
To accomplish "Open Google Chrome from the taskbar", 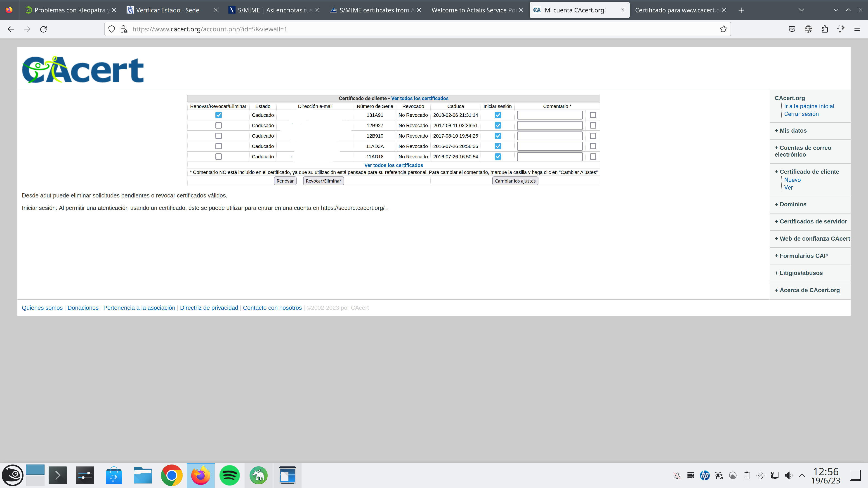I will tap(172, 475).
